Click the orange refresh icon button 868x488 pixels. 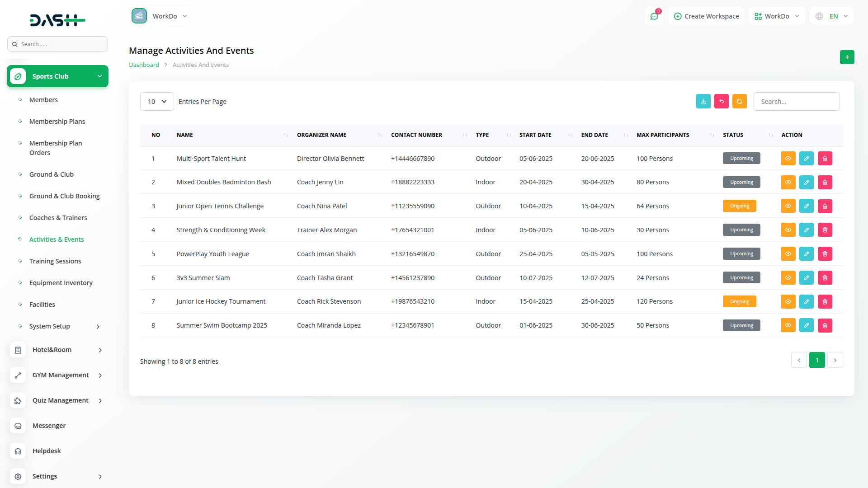(x=740, y=102)
